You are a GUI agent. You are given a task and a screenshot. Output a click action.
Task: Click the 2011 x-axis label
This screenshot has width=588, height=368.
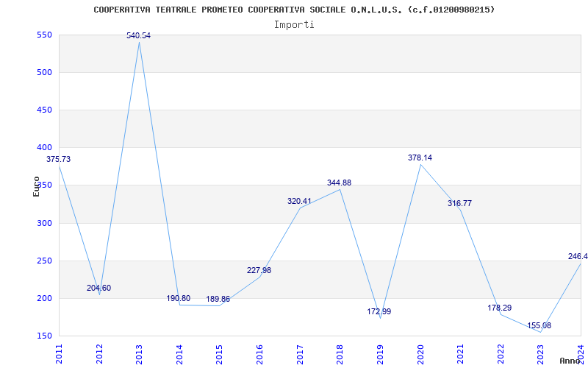[x=59, y=354]
